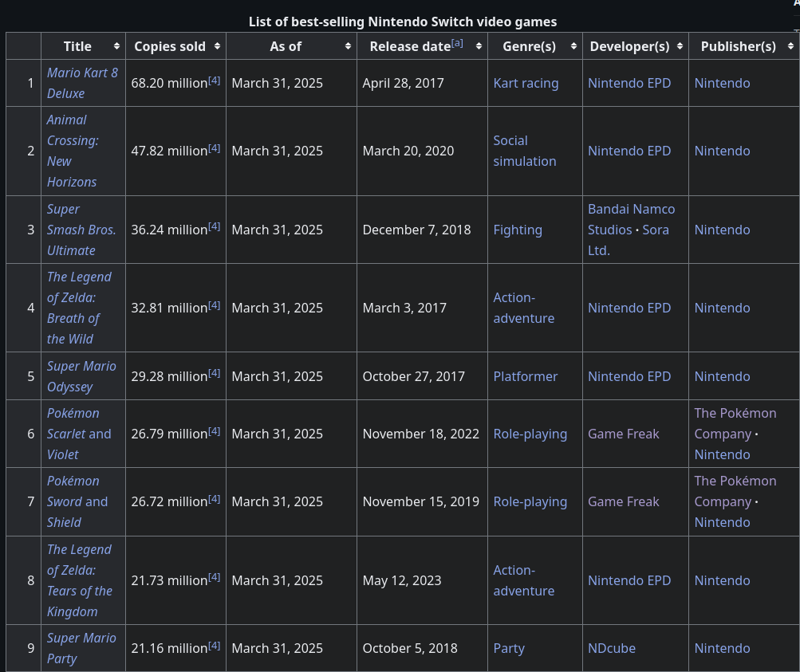Open citation [4] next to 21.16 million
Image resolution: width=800 pixels, height=672 pixels.
215,645
